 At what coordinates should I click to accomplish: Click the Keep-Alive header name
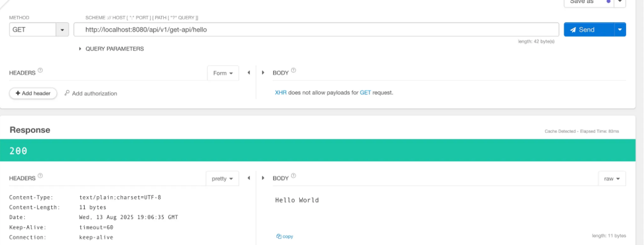(28, 227)
